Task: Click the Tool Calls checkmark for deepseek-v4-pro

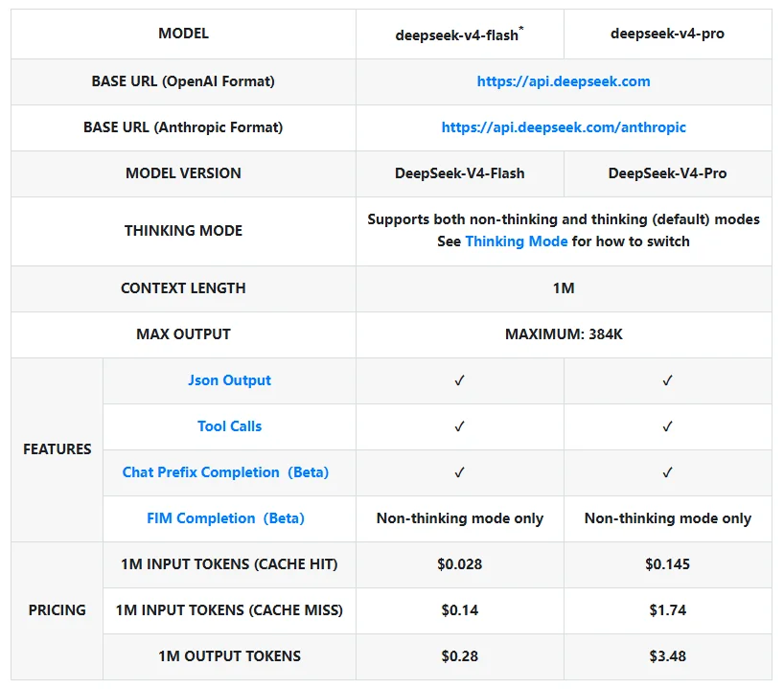Action: [x=668, y=426]
